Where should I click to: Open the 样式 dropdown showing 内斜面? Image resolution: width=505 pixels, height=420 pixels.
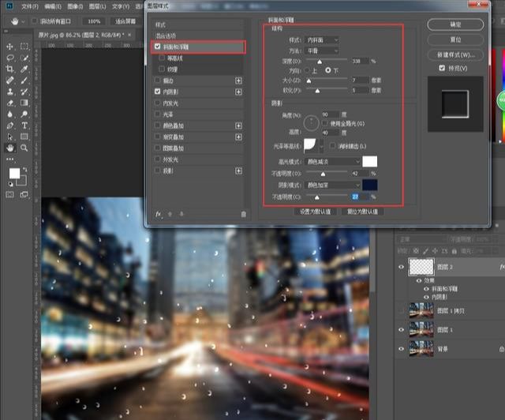[x=322, y=40]
